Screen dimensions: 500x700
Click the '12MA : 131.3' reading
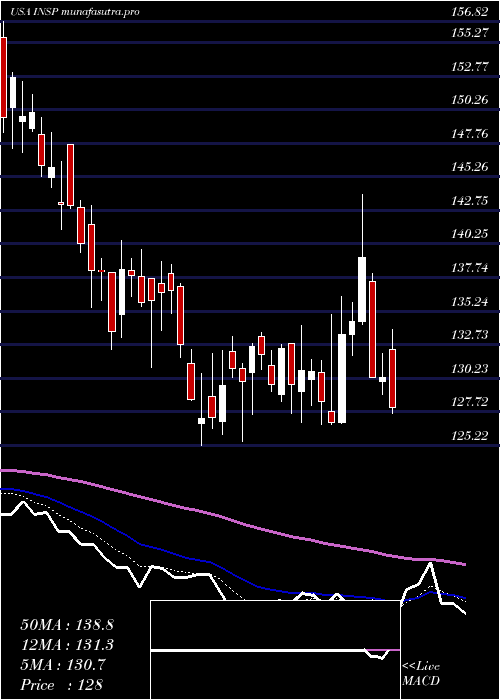(x=67, y=645)
